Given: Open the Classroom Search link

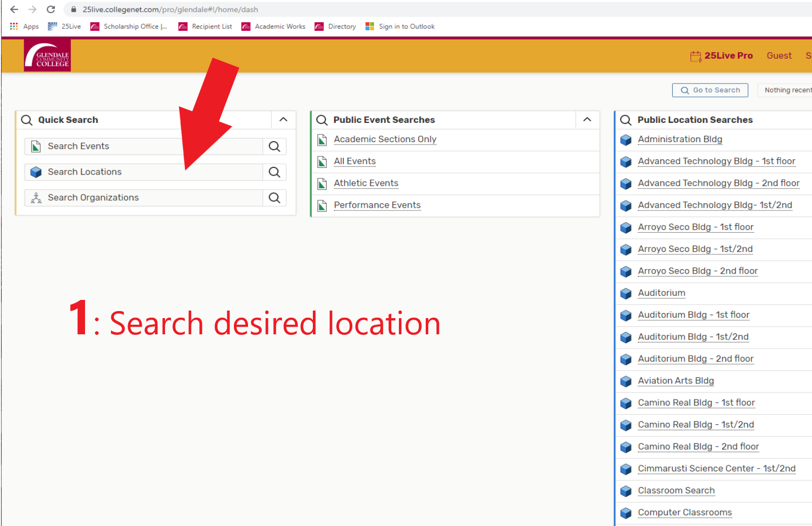Looking at the screenshot, I should [676, 491].
